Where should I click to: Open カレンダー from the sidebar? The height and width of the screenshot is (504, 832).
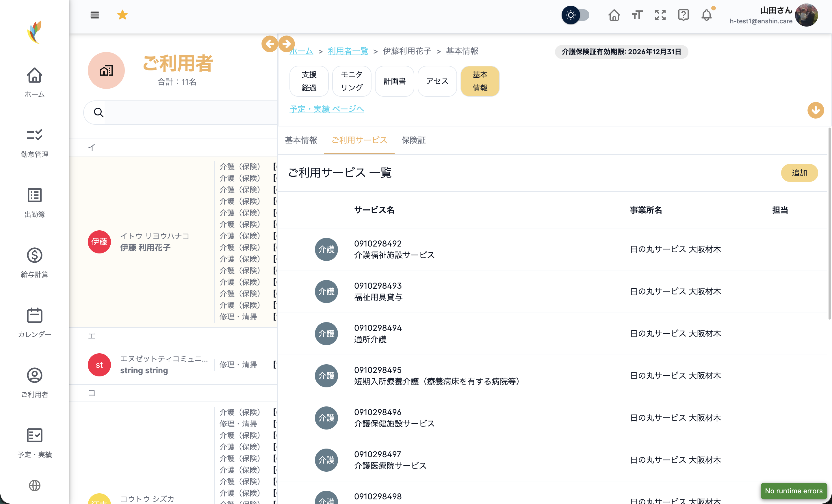coord(34,322)
